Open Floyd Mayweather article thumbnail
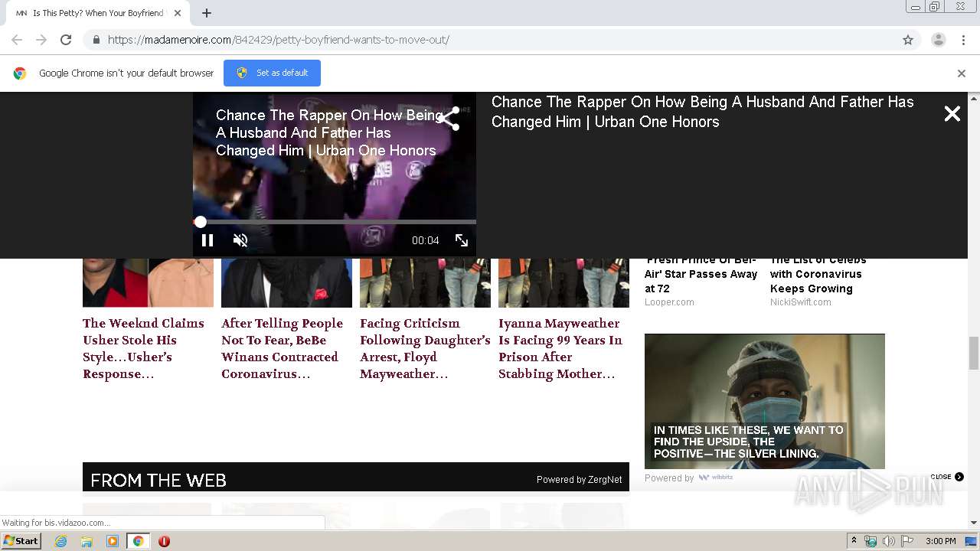The height and width of the screenshot is (551, 980). 425,283
